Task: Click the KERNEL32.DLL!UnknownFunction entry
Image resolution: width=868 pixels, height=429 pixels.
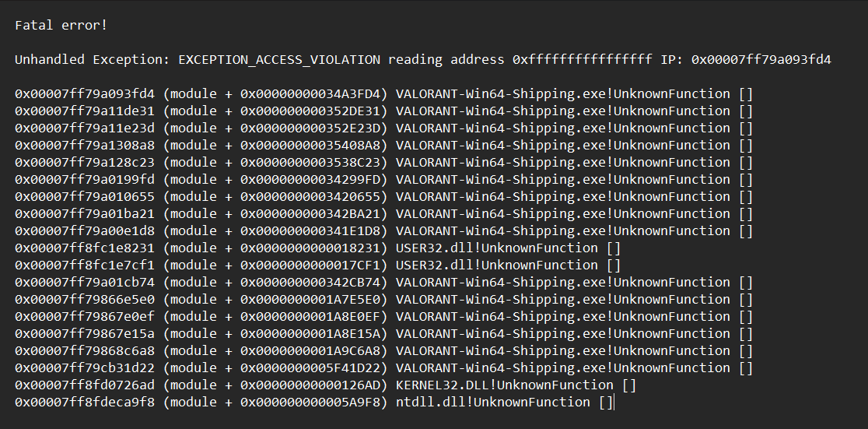Action: (504, 385)
